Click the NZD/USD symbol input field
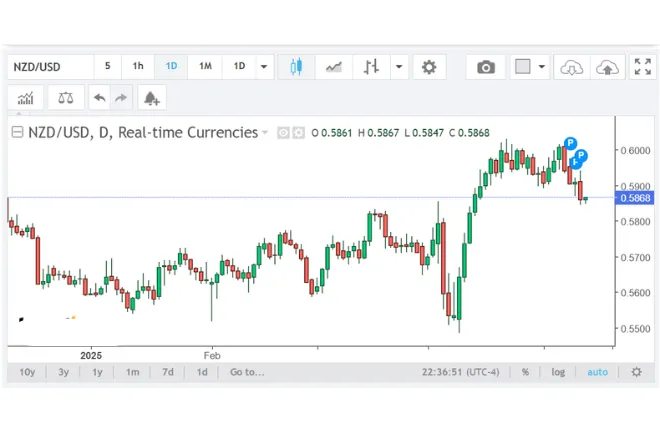The height and width of the screenshot is (440, 660). [51, 67]
